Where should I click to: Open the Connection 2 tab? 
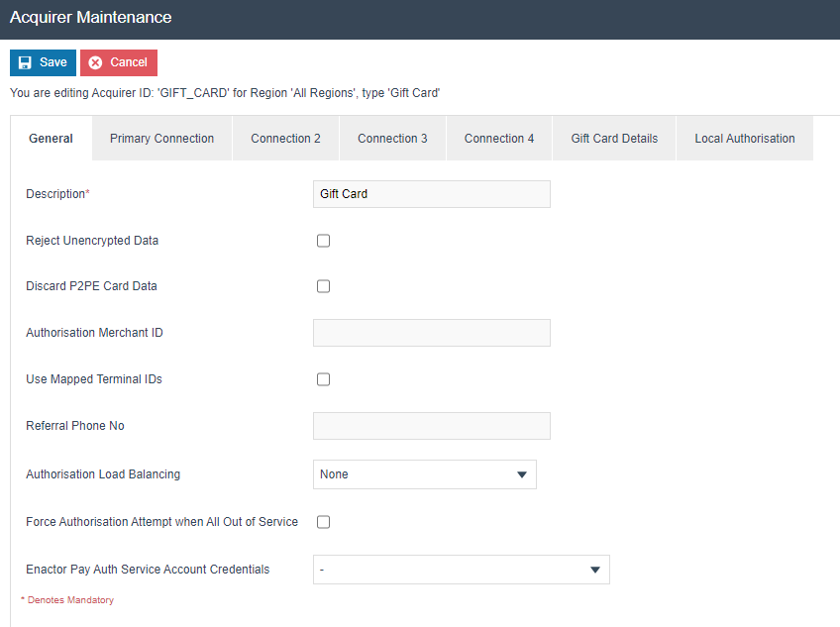coord(285,139)
